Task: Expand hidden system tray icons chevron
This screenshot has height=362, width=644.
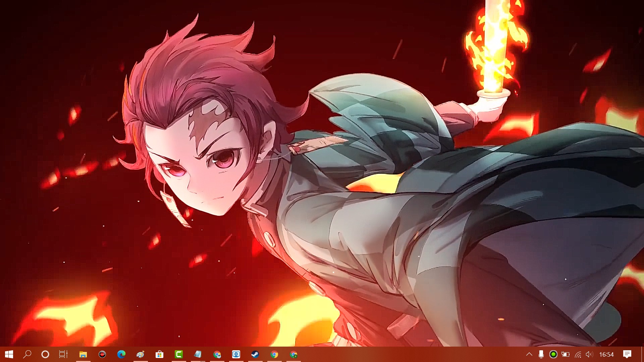Action: pos(529,354)
